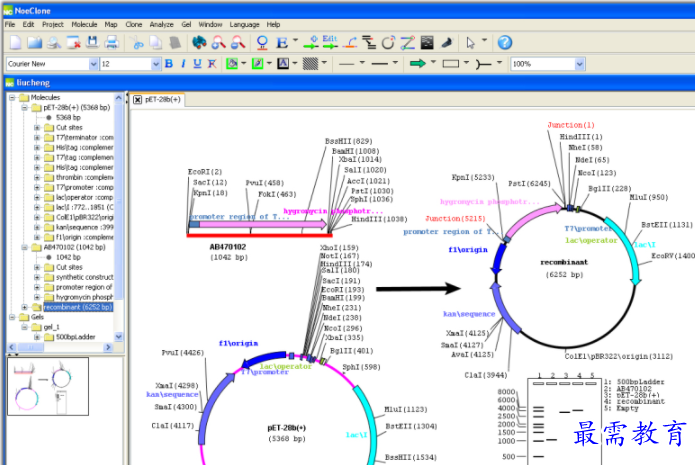Click the Zoom in magnifier icon
The height and width of the screenshot is (465, 695).
218,43
